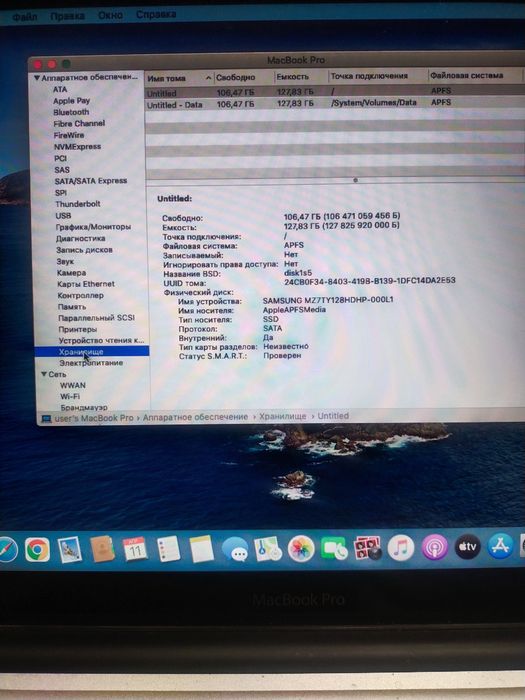Collapse the Аппаратное обеспечение section
This screenshot has height=700, width=525.
[x=37, y=78]
